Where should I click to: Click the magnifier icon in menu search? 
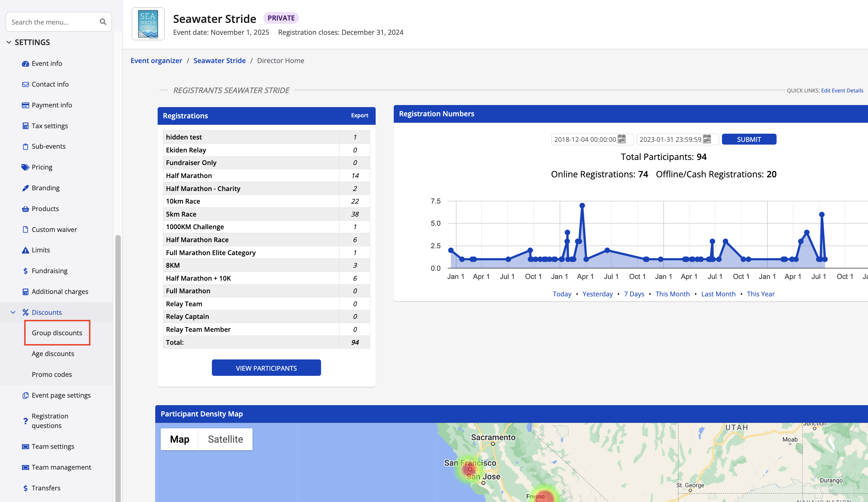[103, 22]
